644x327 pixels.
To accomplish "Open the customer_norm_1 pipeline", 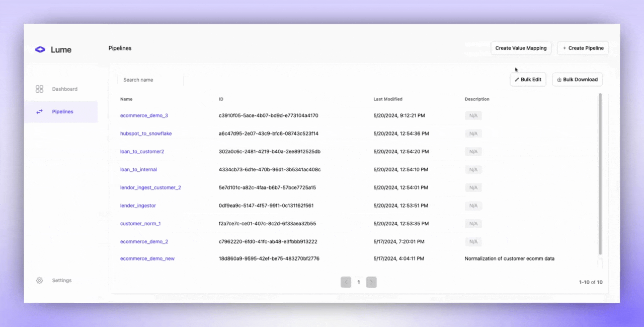I will 140,224.
